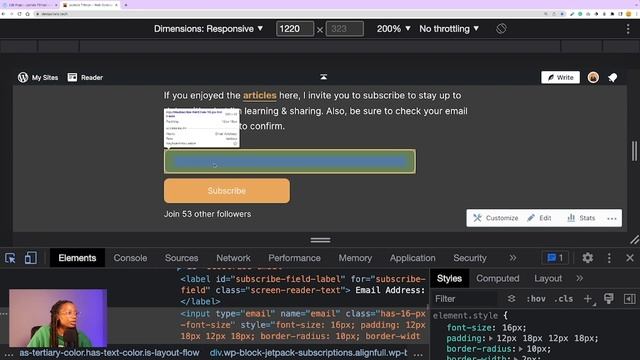This screenshot has width=640, height=360.
Task: Select the Layout pane tab
Action: point(548,278)
